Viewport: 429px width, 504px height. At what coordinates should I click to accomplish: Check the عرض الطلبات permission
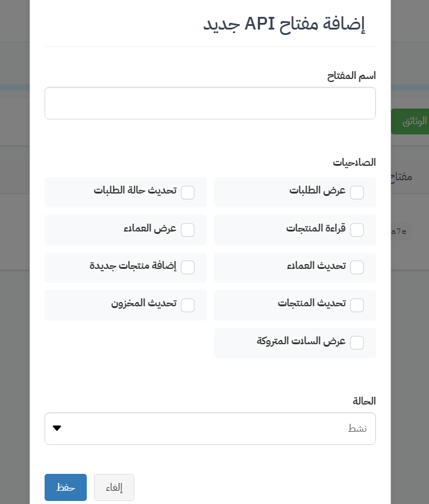357,192
